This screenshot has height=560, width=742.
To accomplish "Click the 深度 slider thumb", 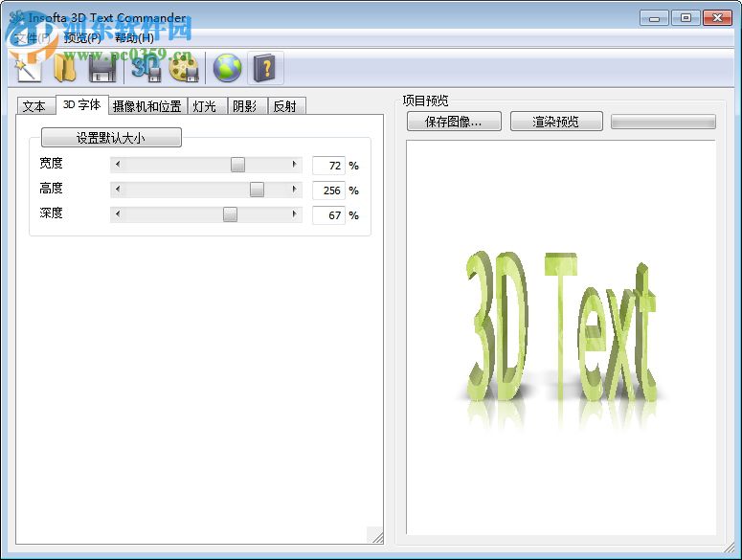I will click(x=230, y=214).
